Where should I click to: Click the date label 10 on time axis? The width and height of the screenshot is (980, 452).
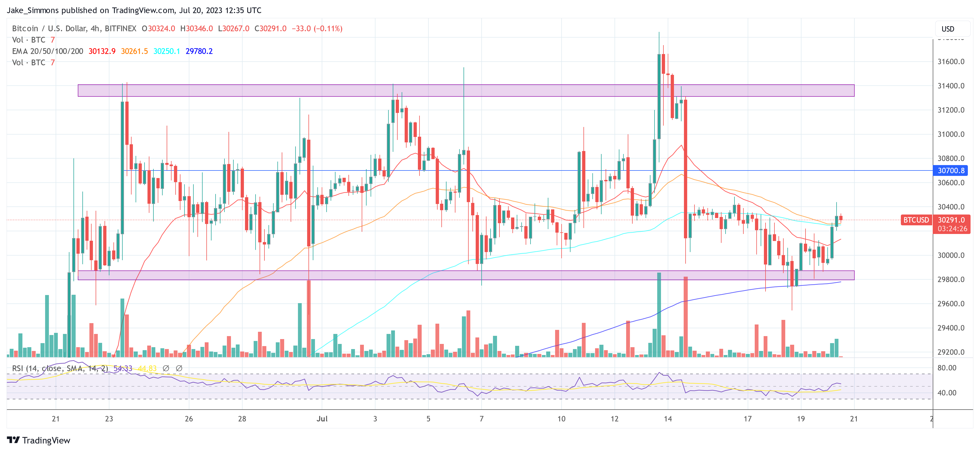[x=561, y=419]
